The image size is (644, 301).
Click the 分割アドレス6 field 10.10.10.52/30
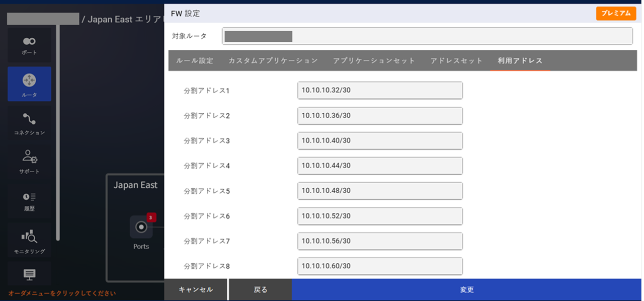coord(380,216)
